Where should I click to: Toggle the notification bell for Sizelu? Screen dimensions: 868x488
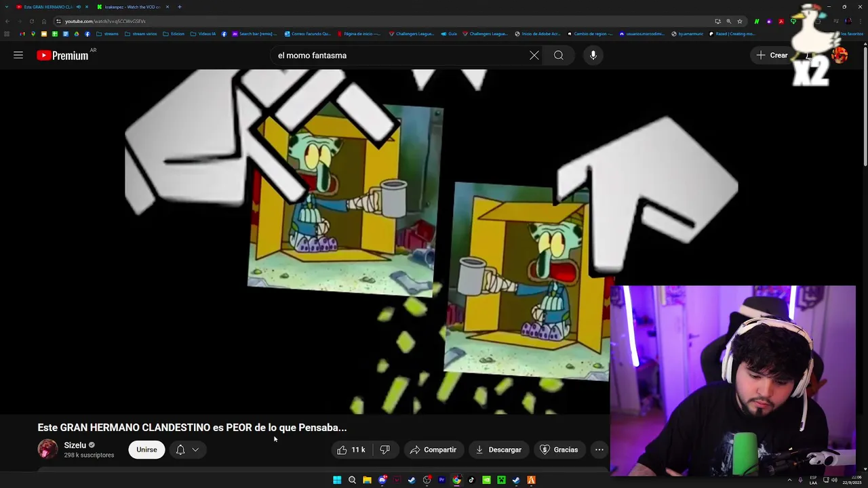180,449
